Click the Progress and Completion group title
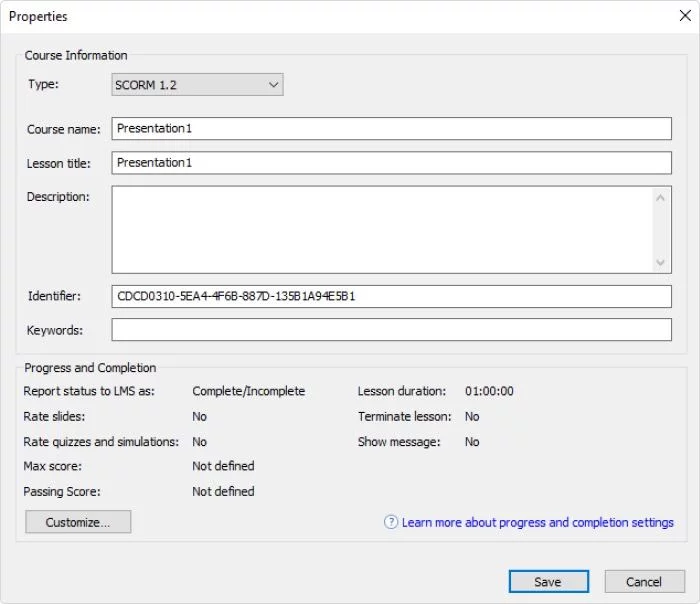Screen dimensions: 700x604 90,368
